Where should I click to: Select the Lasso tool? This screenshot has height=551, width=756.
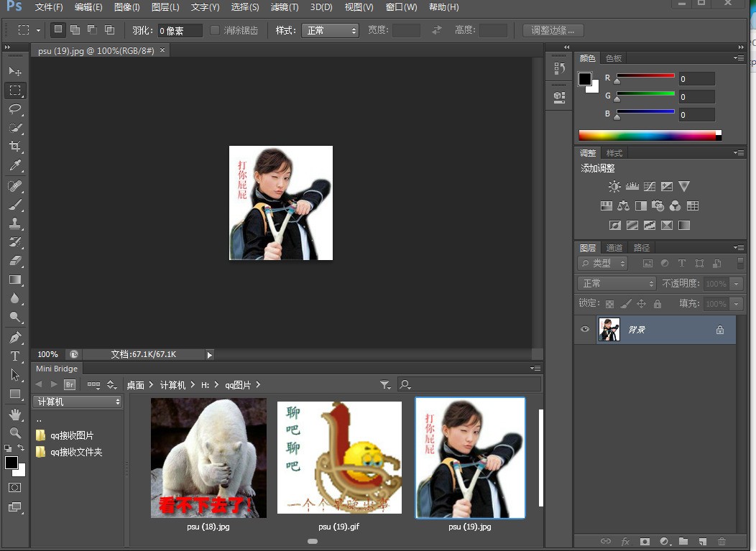pyautogui.click(x=15, y=109)
